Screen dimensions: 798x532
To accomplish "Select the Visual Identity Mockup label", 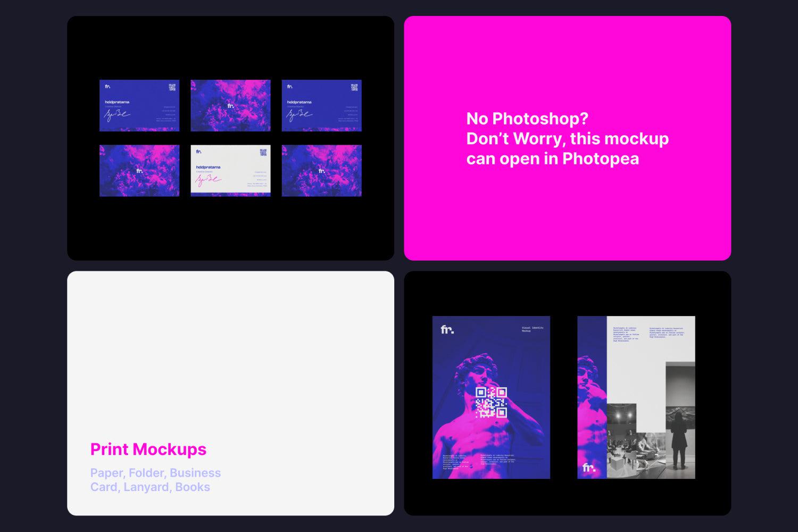I will [x=533, y=329].
